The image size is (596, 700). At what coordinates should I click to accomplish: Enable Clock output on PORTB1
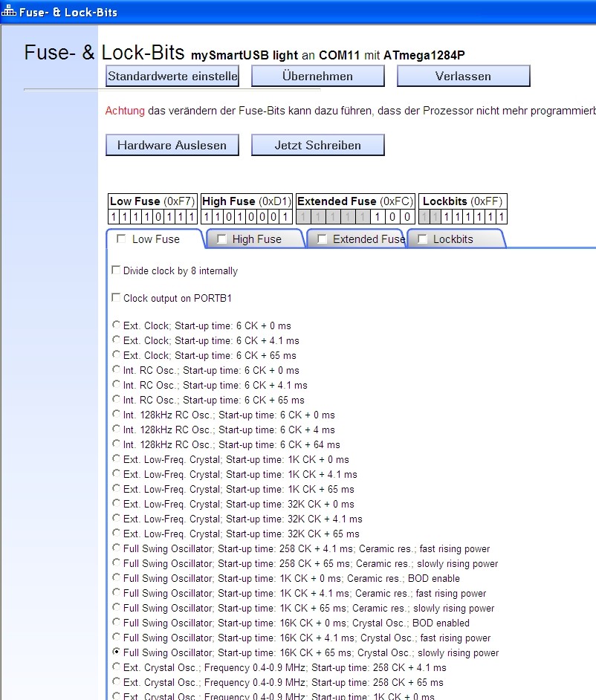click(x=116, y=297)
